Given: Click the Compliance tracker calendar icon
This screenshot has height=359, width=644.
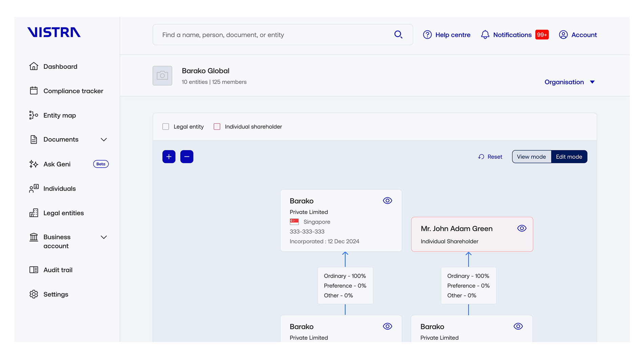Looking at the screenshot, I should (x=34, y=91).
